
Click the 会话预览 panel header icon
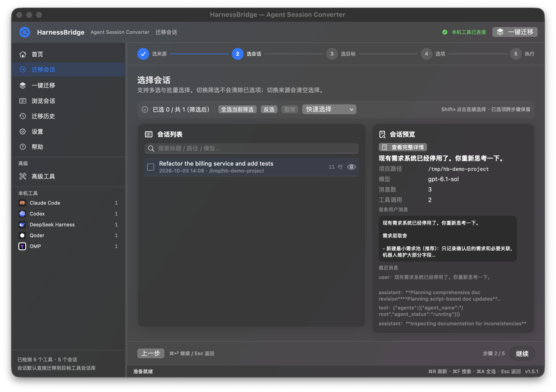(382, 134)
